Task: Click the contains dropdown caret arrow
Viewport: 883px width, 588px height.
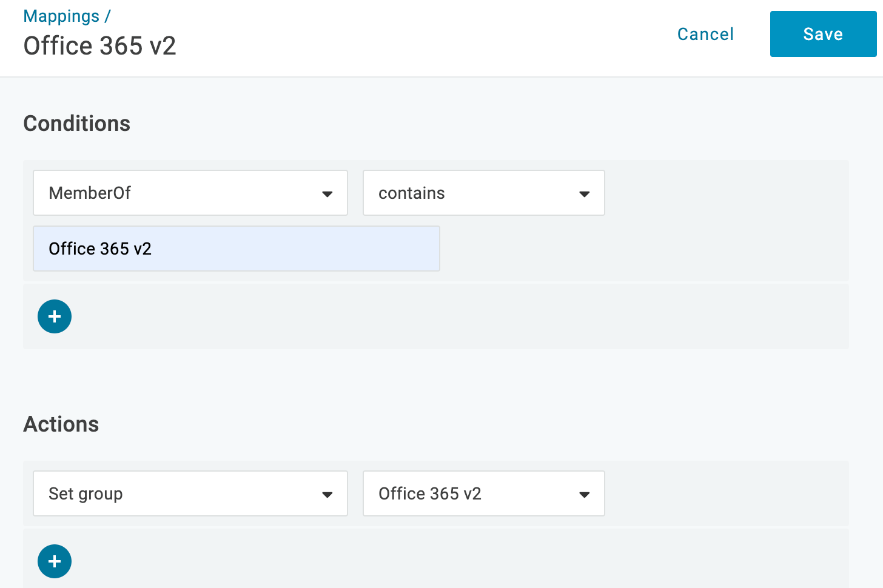Action: (585, 194)
